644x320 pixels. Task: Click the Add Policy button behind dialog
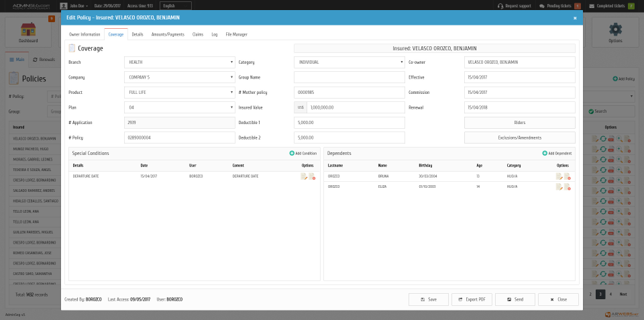[623, 78]
